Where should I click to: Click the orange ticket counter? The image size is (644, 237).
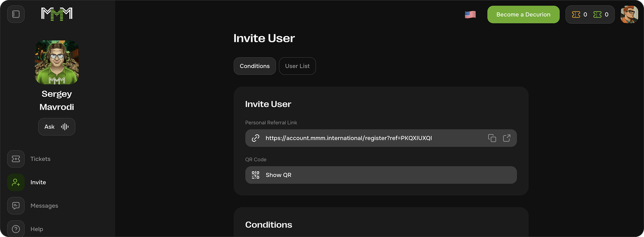(580, 15)
